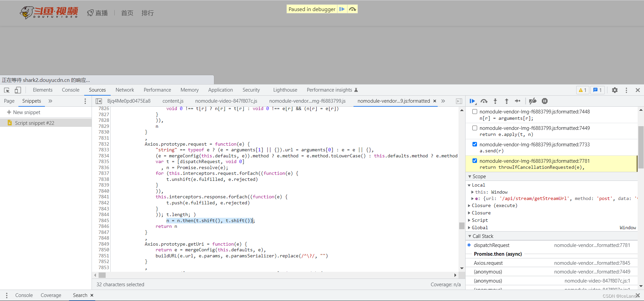Expand the e: variable object

tap(473, 199)
